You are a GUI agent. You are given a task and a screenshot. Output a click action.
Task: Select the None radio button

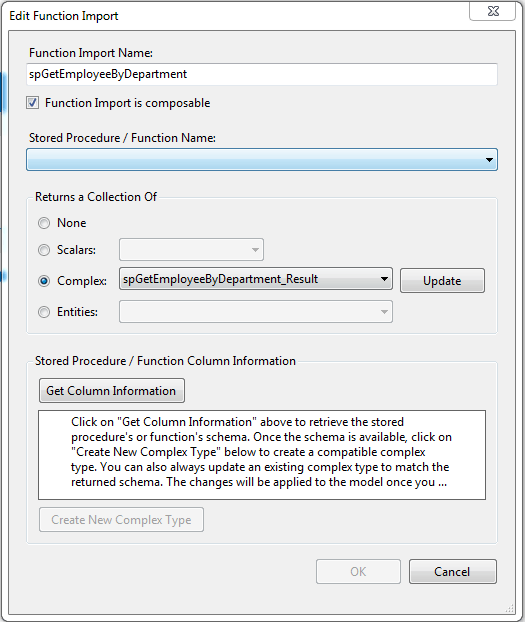44,223
